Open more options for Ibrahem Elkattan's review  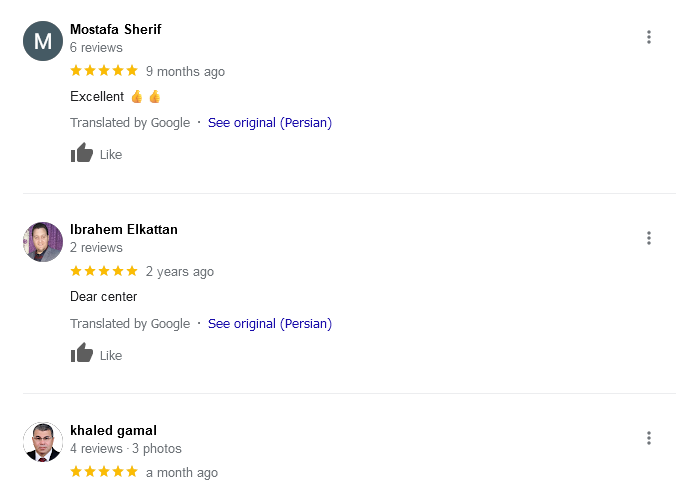(x=649, y=238)
